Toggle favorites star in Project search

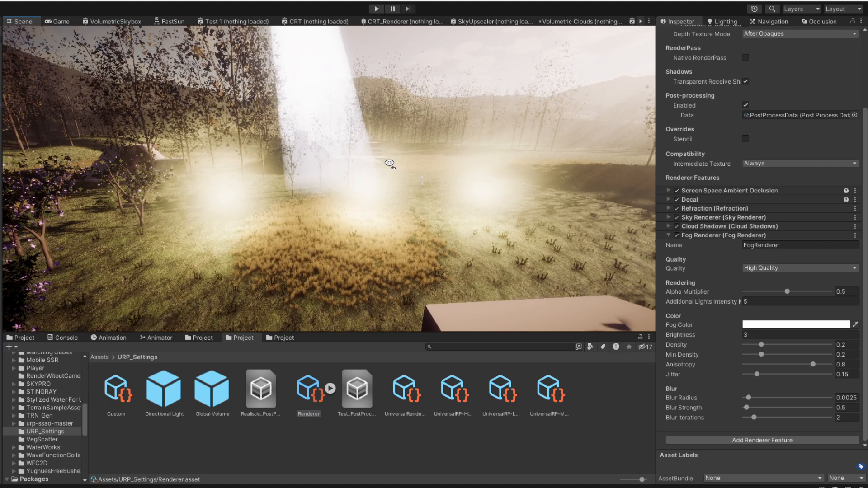coord(629,347)
